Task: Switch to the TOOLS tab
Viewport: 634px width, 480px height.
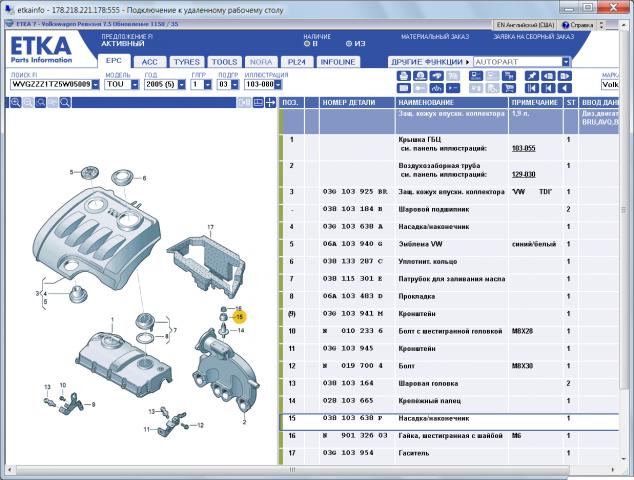Action: click(x=224, y=62)
